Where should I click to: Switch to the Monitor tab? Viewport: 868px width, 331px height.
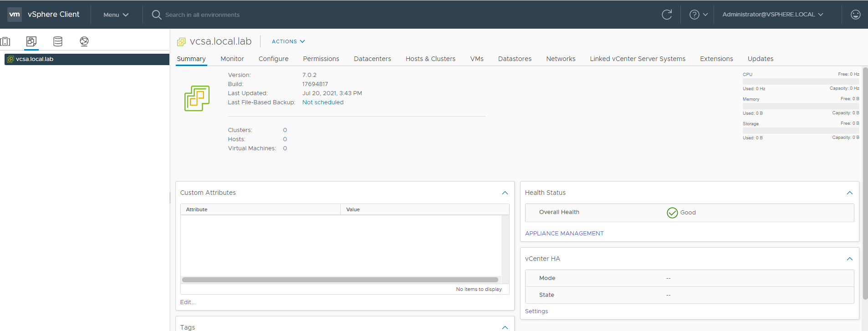(232, 59)
